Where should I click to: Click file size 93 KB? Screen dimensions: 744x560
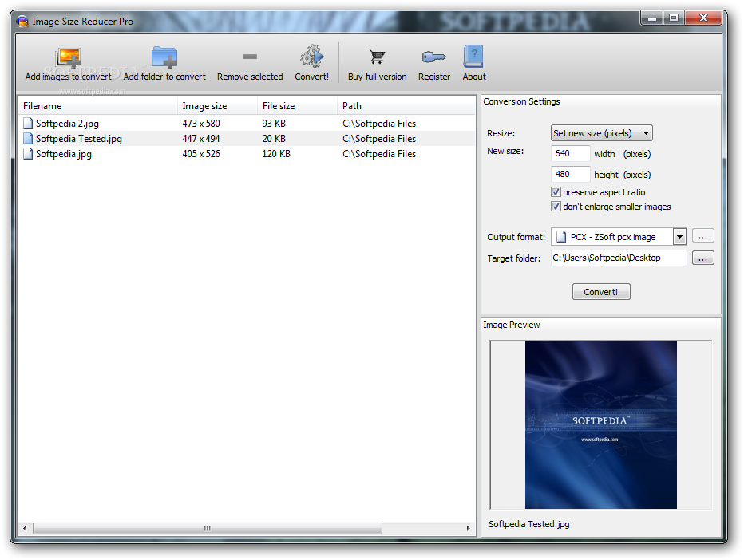click(274, 124)
